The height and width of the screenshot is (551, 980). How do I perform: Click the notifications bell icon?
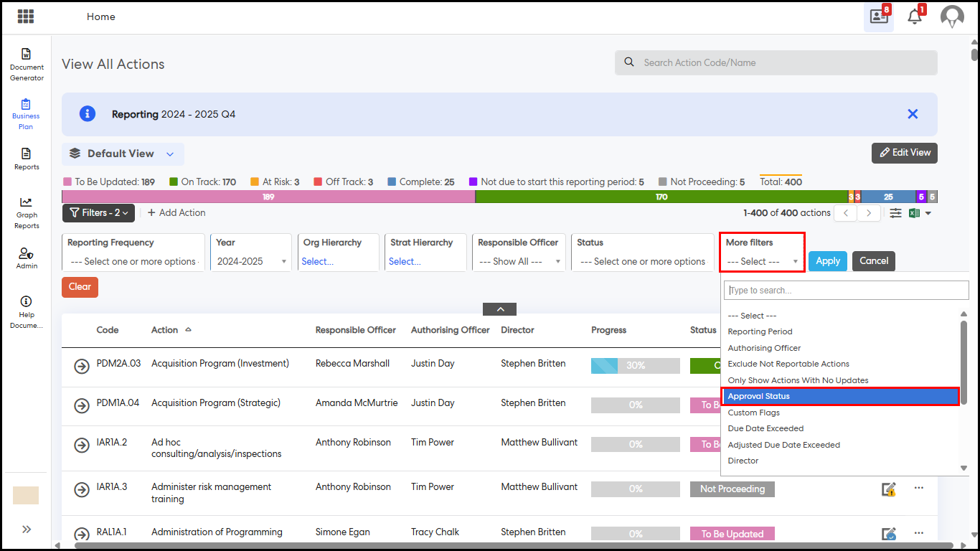point(914,17)
